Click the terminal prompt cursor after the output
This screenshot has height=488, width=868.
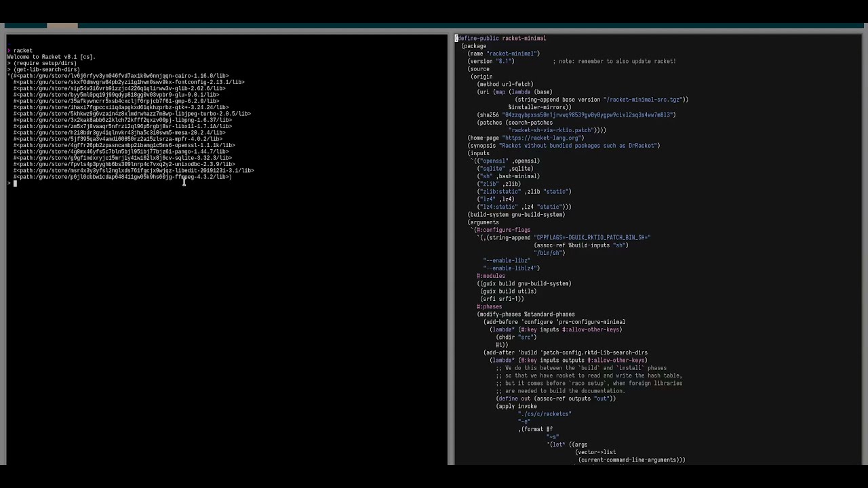15,184
